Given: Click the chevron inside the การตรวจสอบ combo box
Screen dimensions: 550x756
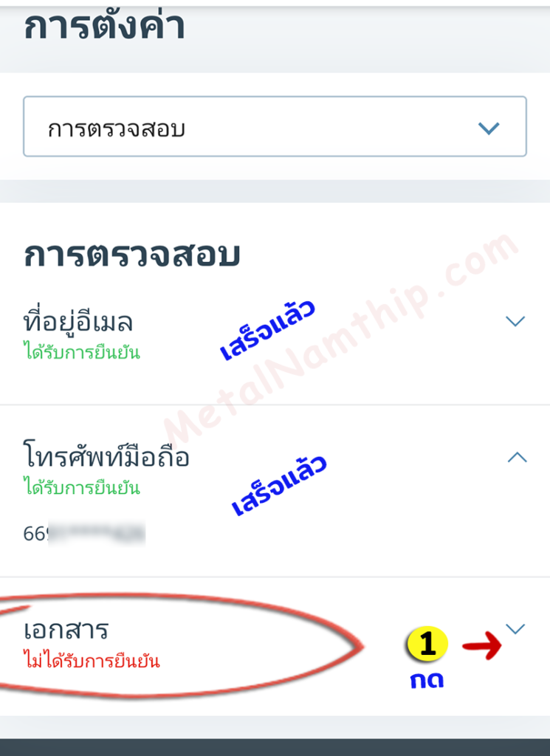Looking at the screenshot, I should [488, 128].
